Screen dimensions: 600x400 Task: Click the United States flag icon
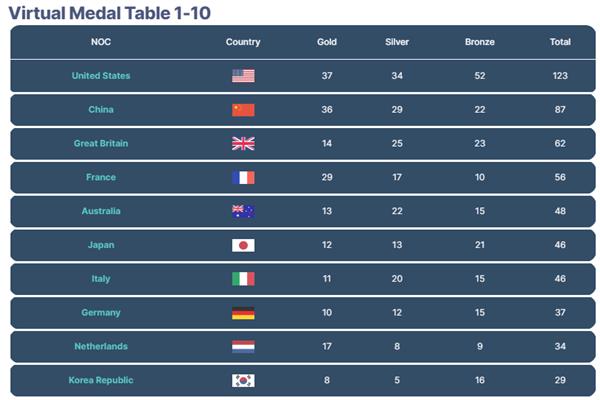click(x=243, y=76)
